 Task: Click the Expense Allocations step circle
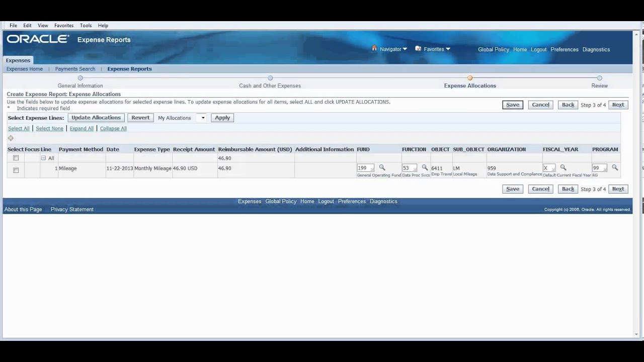point(470,78)
